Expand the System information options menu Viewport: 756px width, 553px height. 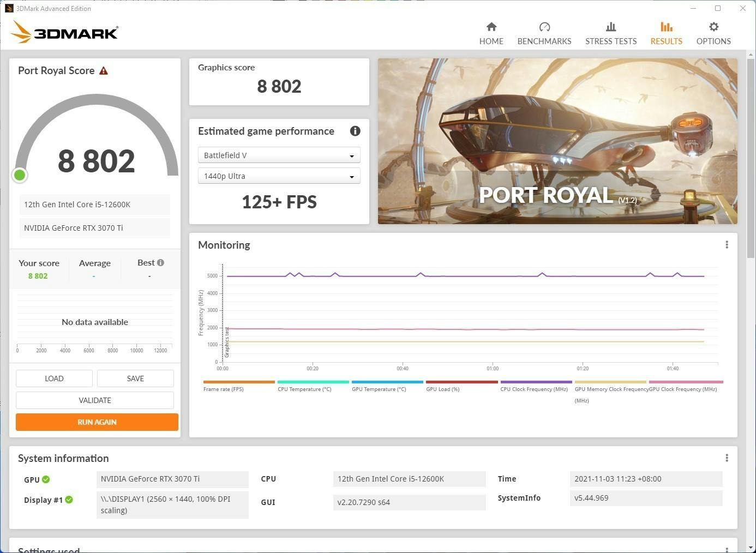(x=727, y=458)
